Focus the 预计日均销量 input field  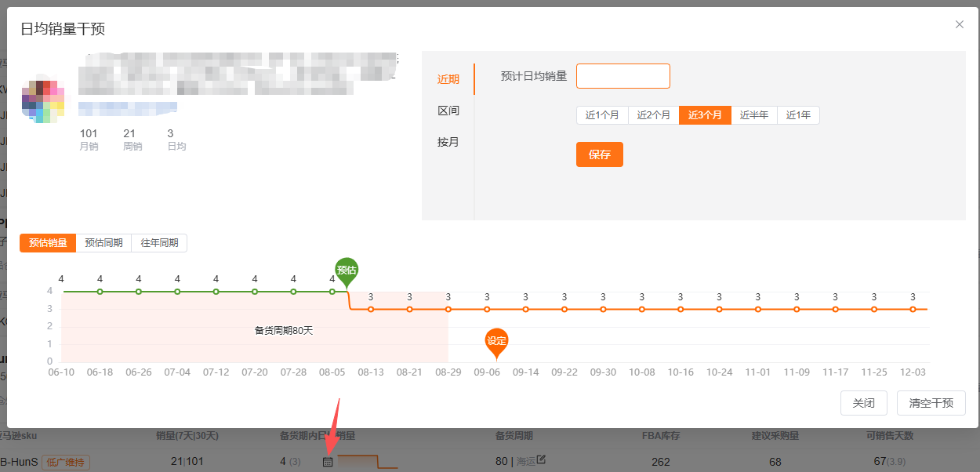623,76
